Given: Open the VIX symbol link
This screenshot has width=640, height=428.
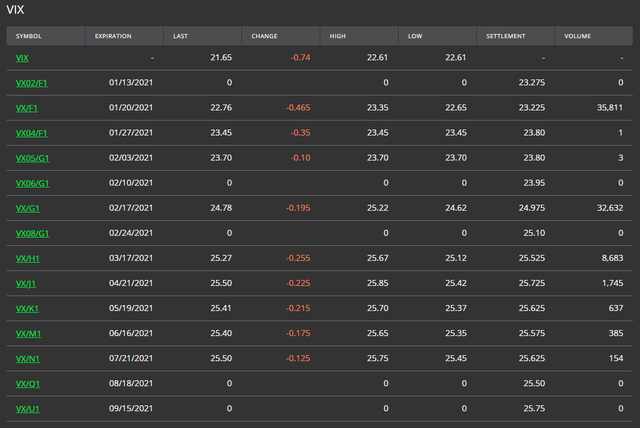Looking at the screenshot, I should pyautogui.click(x=22, y=58).
